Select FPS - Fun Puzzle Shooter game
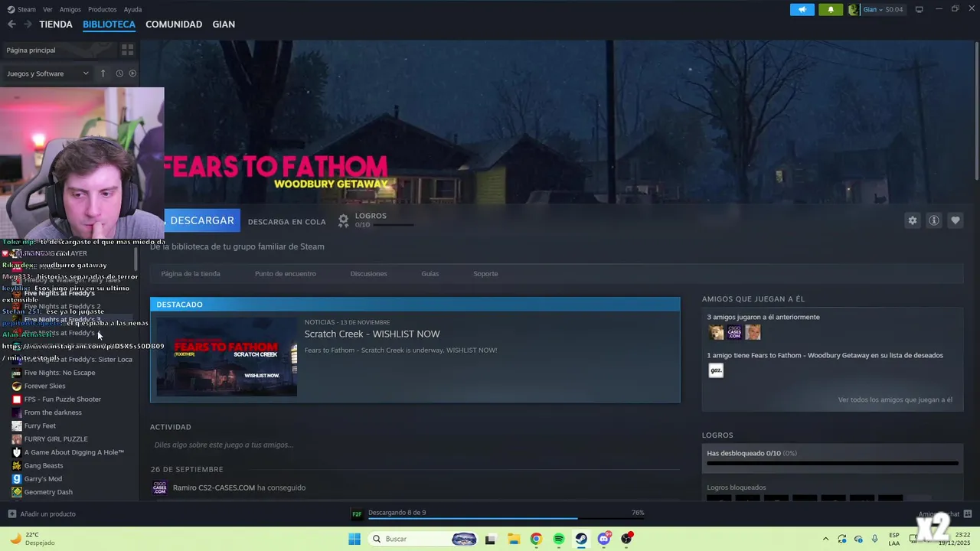980x551 pixels. (x=62, y=399)
